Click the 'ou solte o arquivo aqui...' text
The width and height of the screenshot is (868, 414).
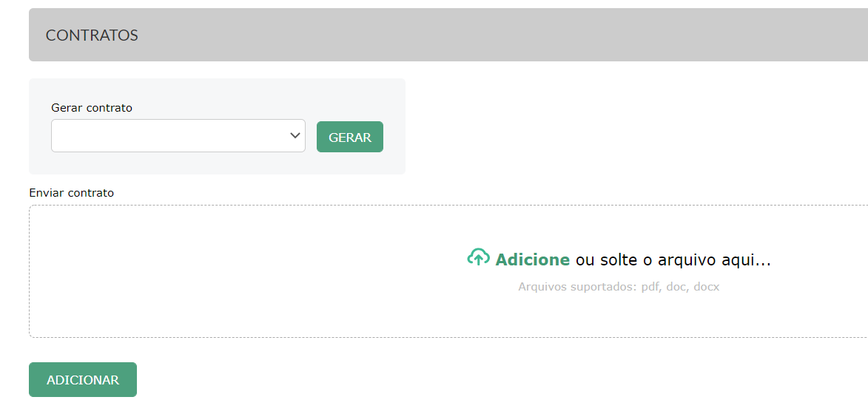point(673,259)
